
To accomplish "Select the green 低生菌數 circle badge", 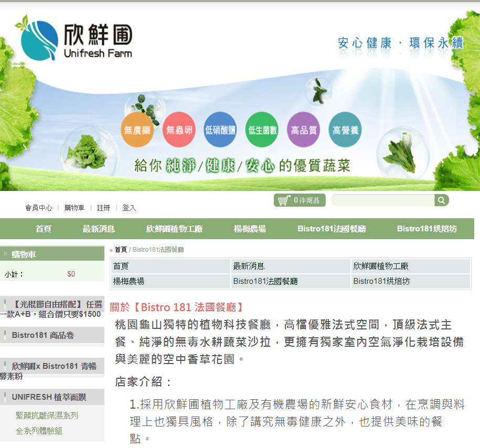I will (262, 130).
